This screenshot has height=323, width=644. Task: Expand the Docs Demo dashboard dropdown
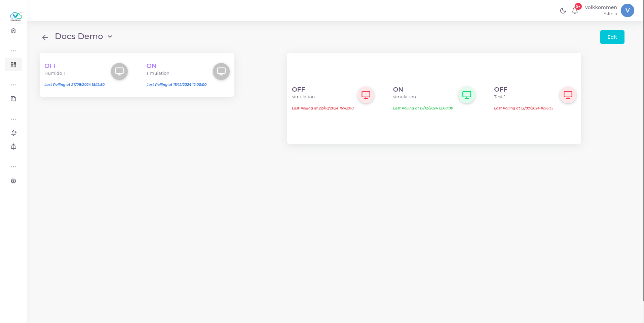point(110,36)
